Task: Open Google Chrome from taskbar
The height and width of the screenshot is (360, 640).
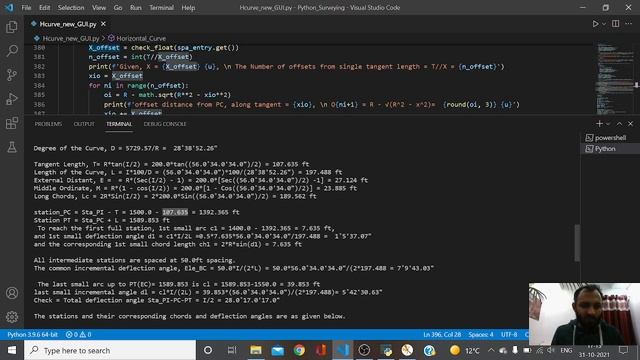Action: point(299,350)
